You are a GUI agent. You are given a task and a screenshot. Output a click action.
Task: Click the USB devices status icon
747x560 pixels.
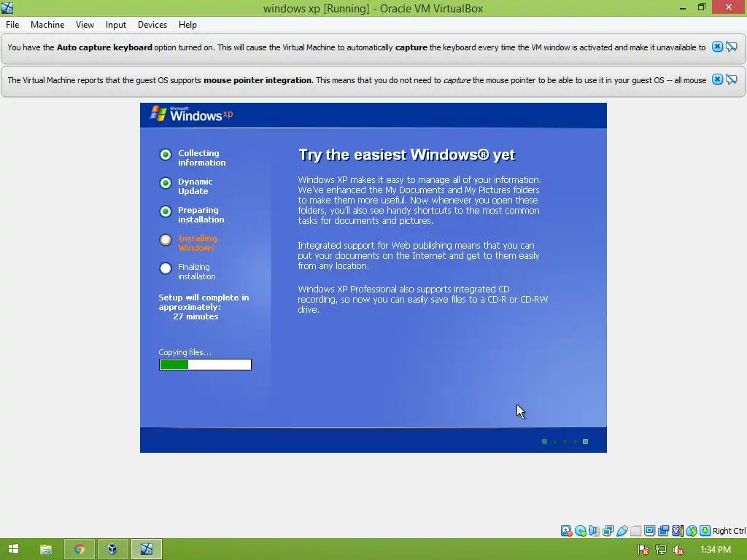pos(622,531)
